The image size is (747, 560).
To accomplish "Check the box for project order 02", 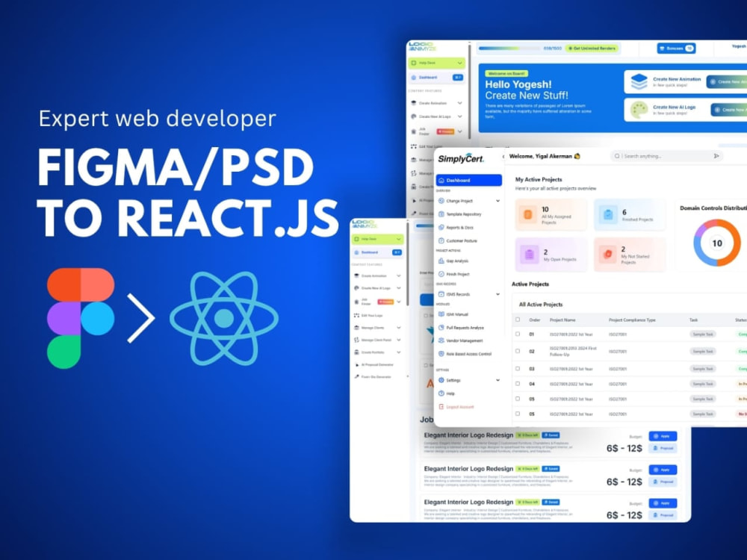I will [518, 351].
